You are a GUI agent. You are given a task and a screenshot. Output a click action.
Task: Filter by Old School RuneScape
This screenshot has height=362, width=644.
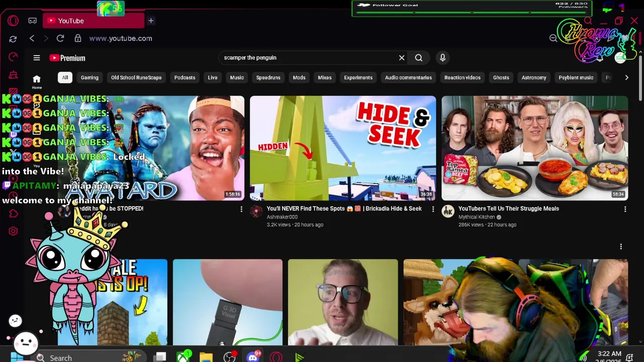(136, 77)
